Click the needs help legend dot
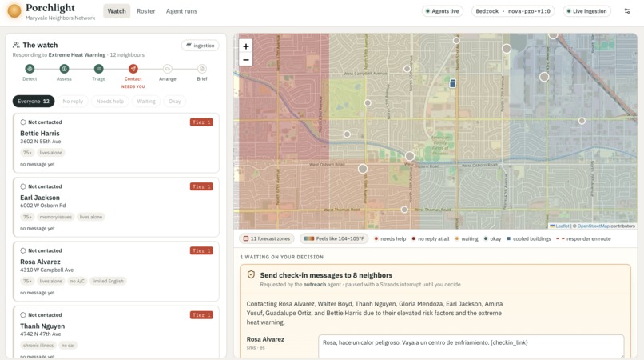Image resolution: width=644 pixels, height=360 pixels. click(376, 238)
